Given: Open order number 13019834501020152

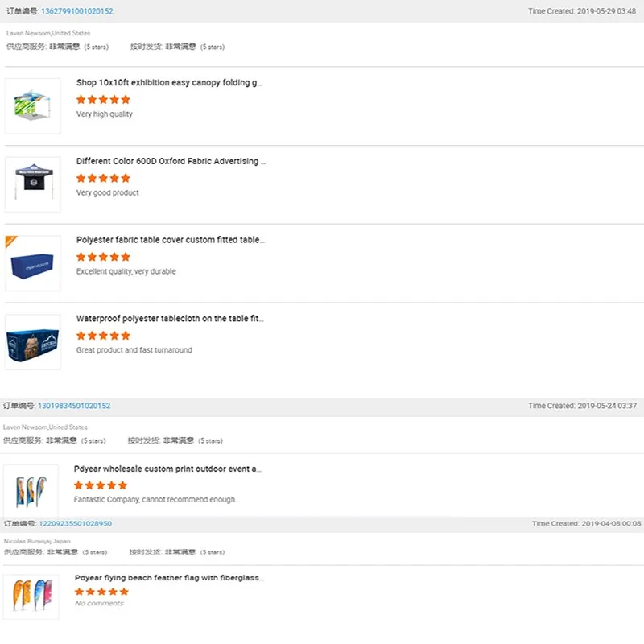Looking at the screenshot, I should point(74,406).
